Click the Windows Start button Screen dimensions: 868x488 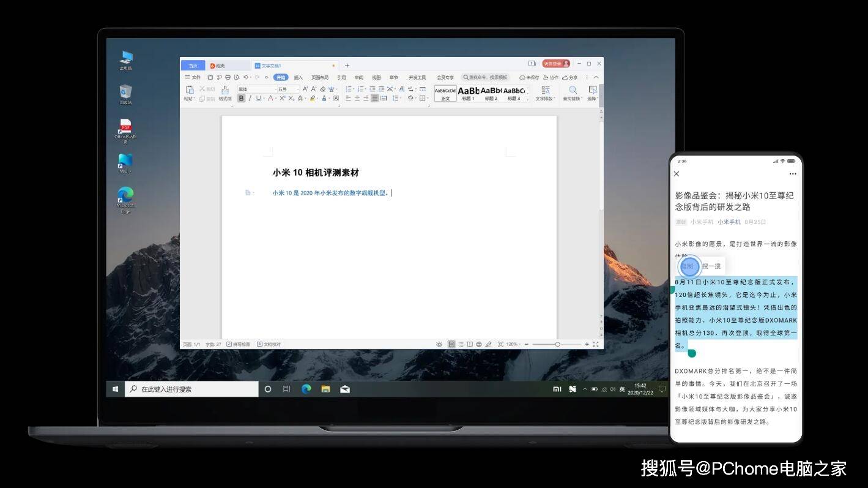[115, 389]
